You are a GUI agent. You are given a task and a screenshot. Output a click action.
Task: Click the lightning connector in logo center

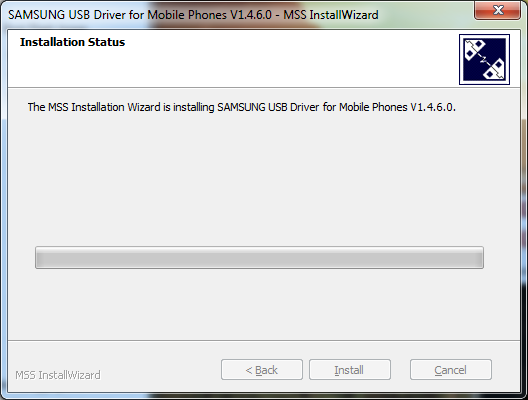484,60
